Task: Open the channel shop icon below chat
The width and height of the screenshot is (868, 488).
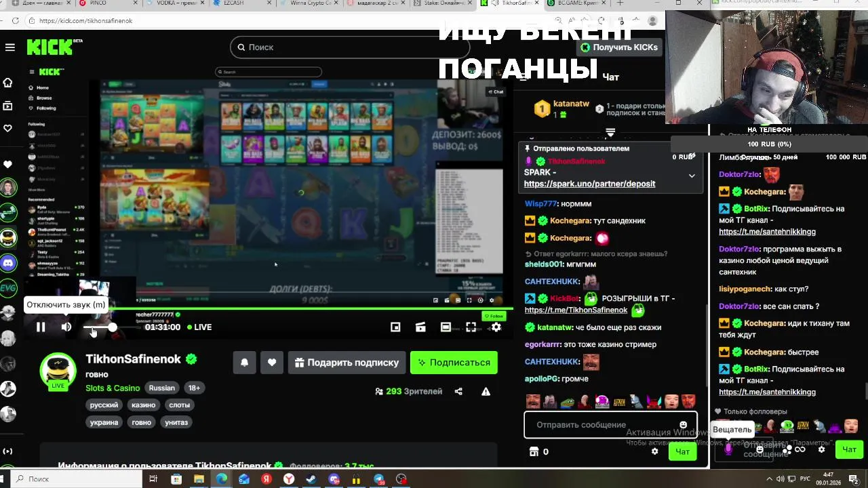Action: coord(534,451)
